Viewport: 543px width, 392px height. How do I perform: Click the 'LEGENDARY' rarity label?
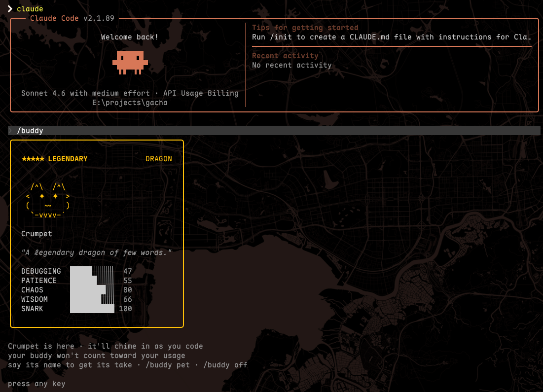(68, 159)
